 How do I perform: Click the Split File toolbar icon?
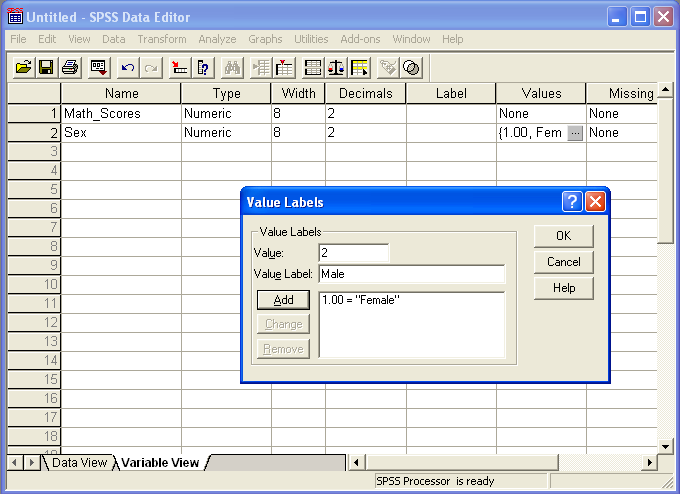pos(313,68)
